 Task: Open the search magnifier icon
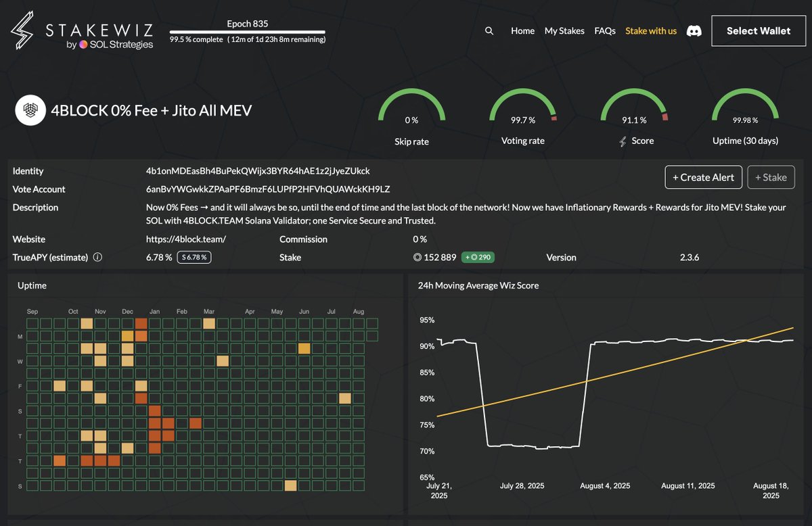pos(489,31)
